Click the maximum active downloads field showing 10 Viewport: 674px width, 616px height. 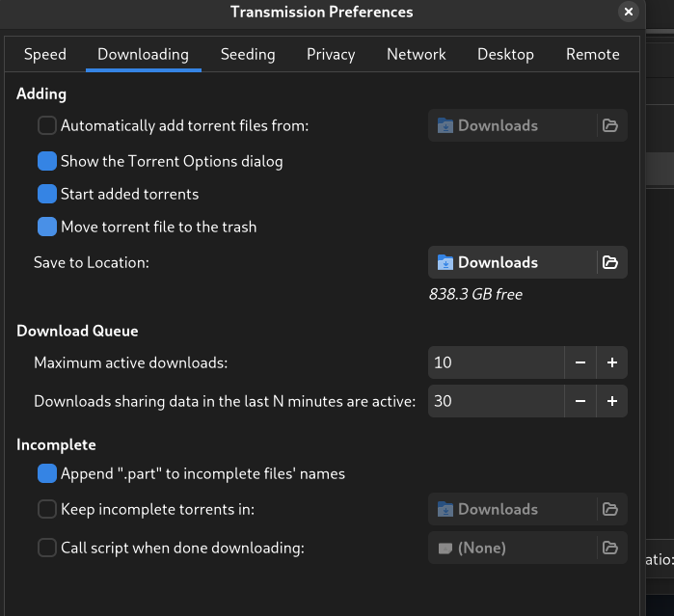[x=496, y=362]
